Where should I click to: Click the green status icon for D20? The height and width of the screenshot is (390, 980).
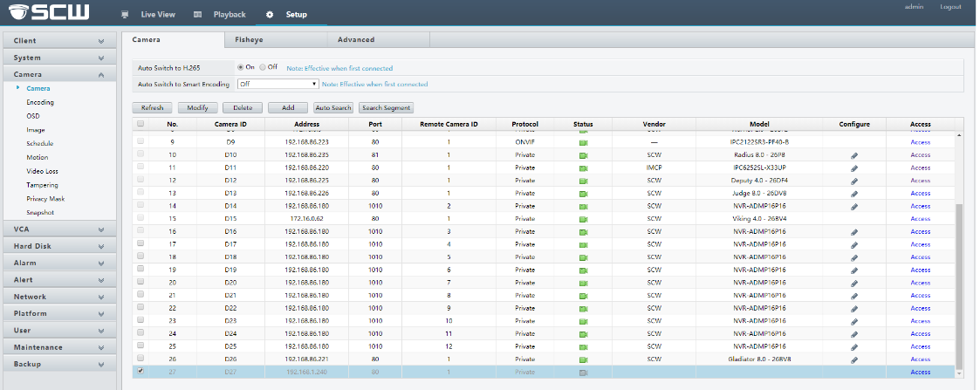pyautogui.click(x=583, y=283)
